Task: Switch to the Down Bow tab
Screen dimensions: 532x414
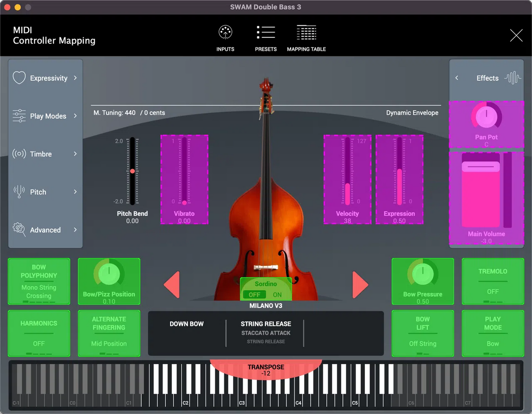Action: click(187, 324)
